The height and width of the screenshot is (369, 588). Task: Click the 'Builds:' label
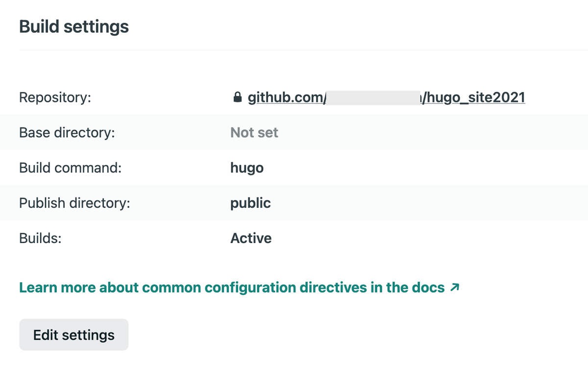coord(40,238)
